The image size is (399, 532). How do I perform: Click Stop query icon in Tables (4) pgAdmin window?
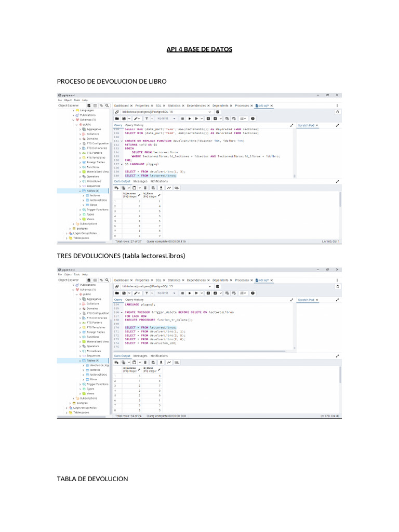pos(182,293)
